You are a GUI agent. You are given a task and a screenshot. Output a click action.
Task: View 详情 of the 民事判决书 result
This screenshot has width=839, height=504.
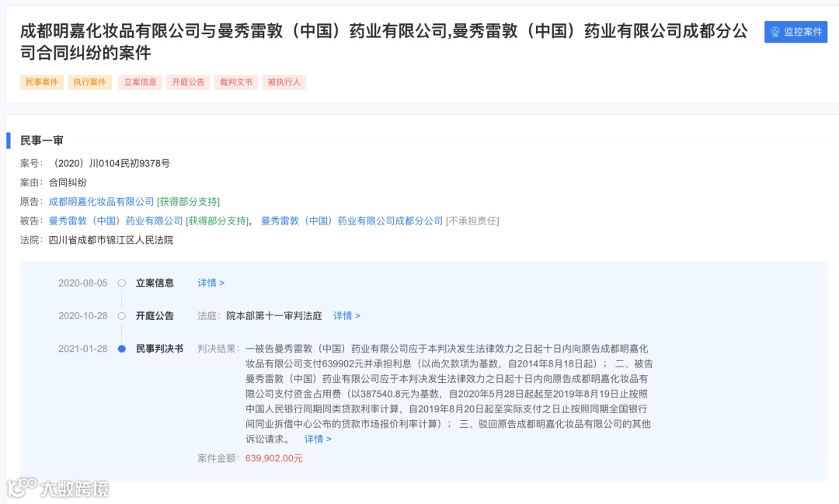point(318,440)
